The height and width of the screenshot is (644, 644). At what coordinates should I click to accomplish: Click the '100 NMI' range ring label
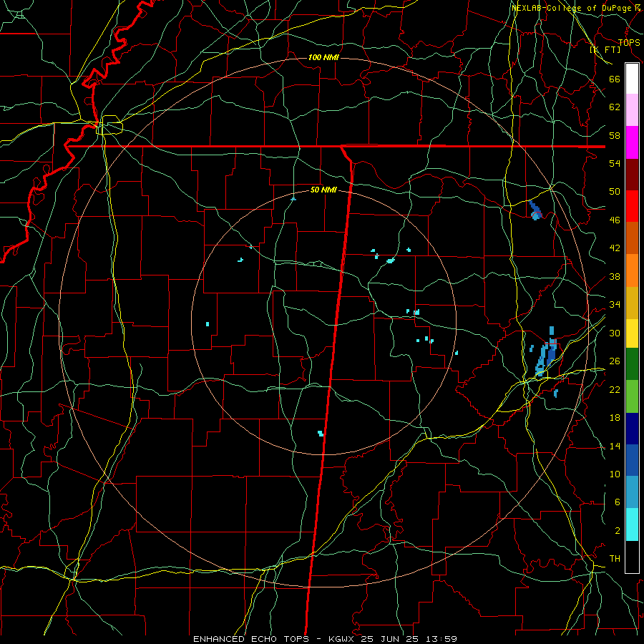(x=323, y=57)
